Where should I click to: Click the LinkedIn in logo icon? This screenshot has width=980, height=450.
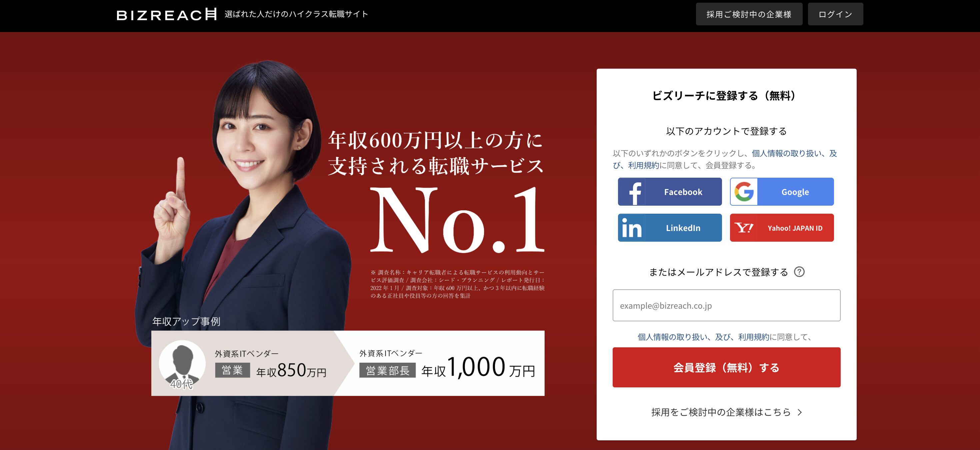[x=632, y=228]
